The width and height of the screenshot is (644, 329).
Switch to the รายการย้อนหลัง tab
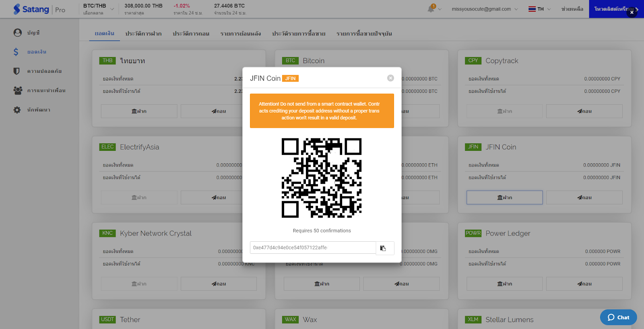coord(240,33)
